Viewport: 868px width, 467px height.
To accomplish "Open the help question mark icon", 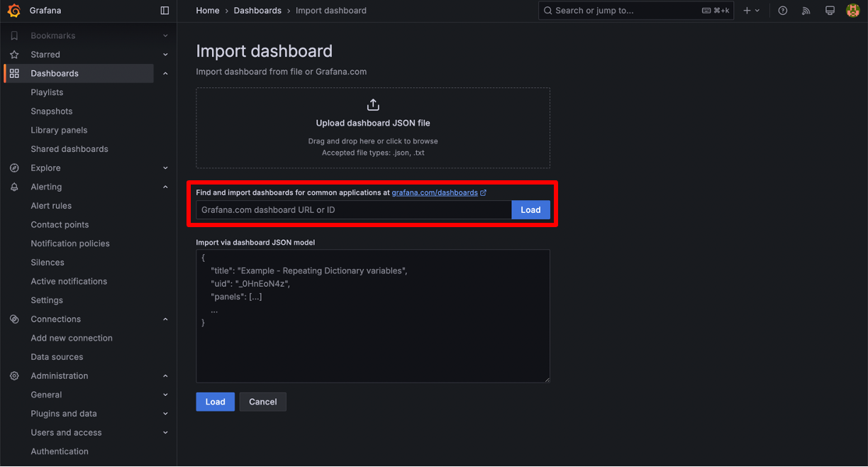I will (x=783, y=11).
